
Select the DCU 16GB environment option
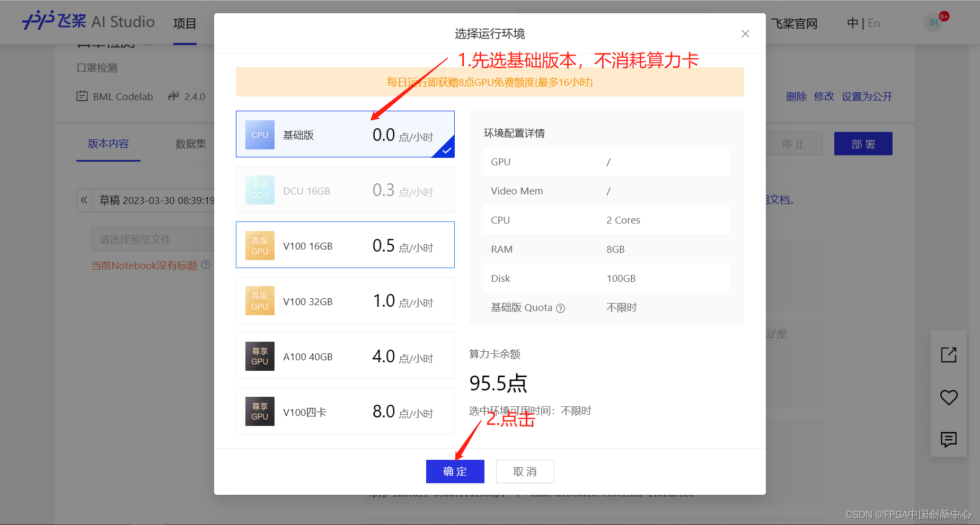pos(345,190)
